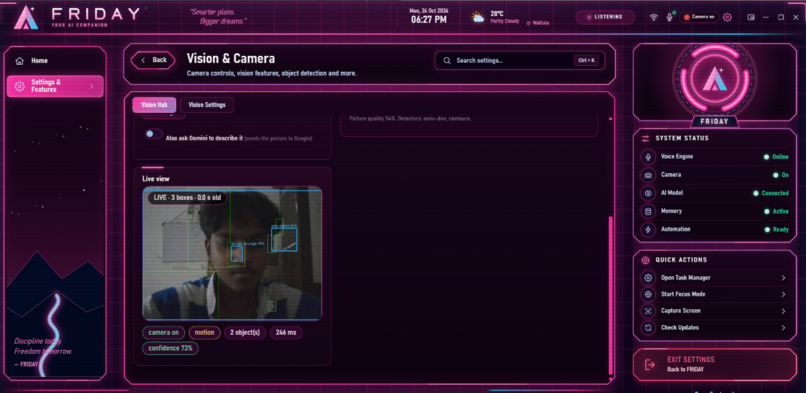Click the picture-in-picture window icon

(751, 17)
